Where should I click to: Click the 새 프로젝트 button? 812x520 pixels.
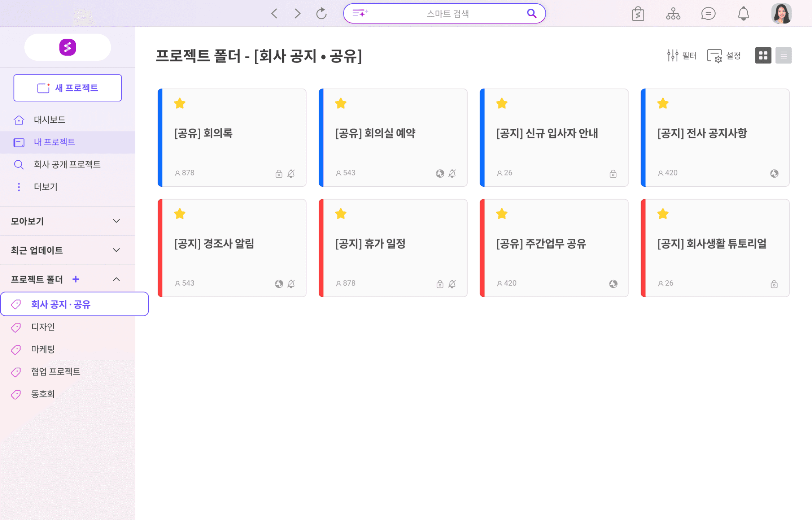click(x=67, y=88)
